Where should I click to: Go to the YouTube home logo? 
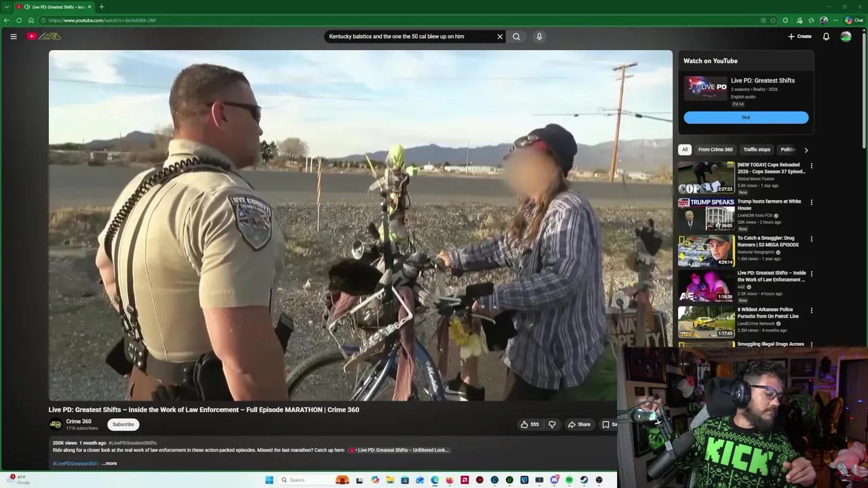coord(44,37)
